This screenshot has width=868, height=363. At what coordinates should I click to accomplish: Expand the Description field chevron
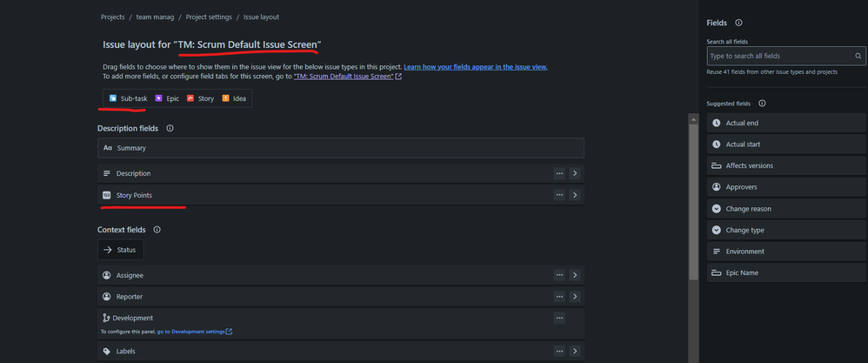pos(575,173)
